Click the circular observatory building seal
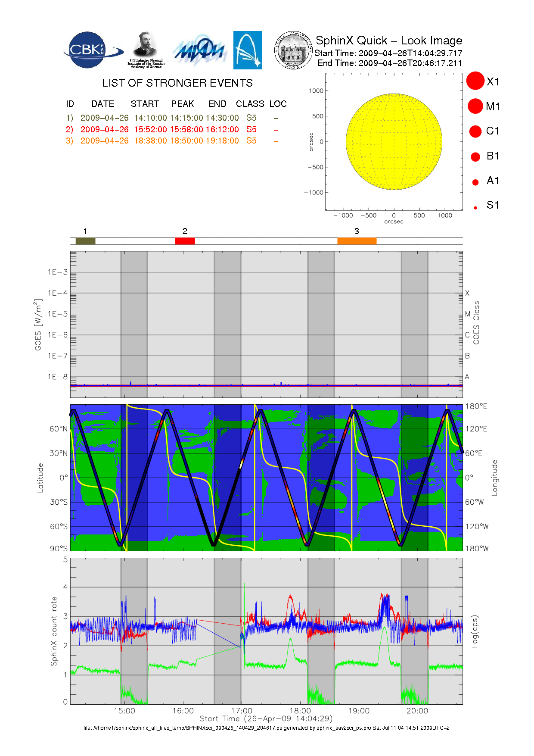Image resolution: width=534 pixels, height=756 pixels. [x=293, y=50]
